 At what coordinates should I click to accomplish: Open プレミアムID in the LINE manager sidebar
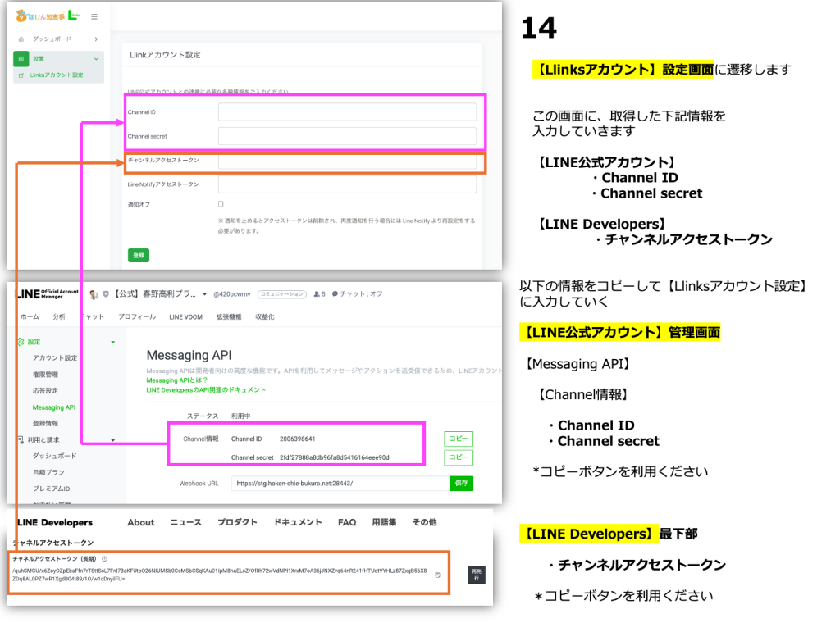click(x=52, y=489)
